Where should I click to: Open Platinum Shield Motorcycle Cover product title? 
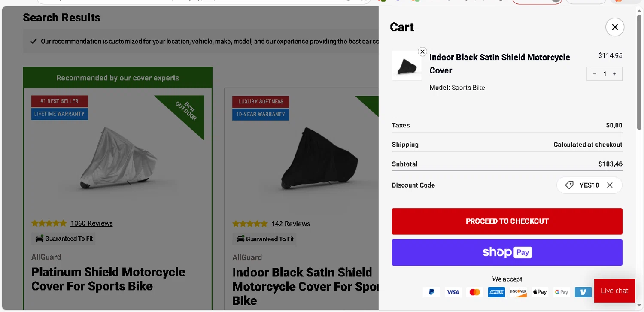click(x=108, y=279)
